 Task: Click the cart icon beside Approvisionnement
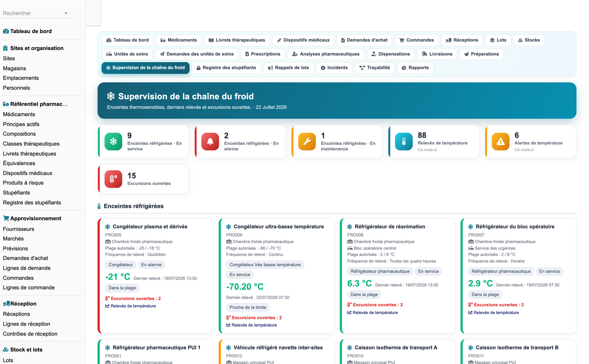6,218
